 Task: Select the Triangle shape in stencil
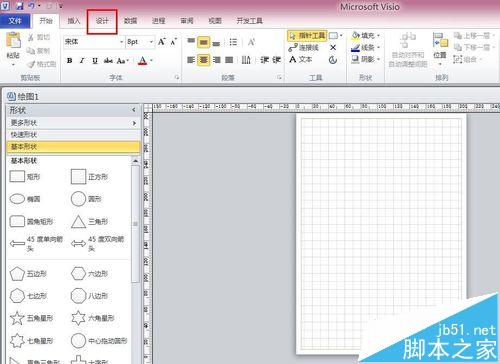[x=90, y=222]
